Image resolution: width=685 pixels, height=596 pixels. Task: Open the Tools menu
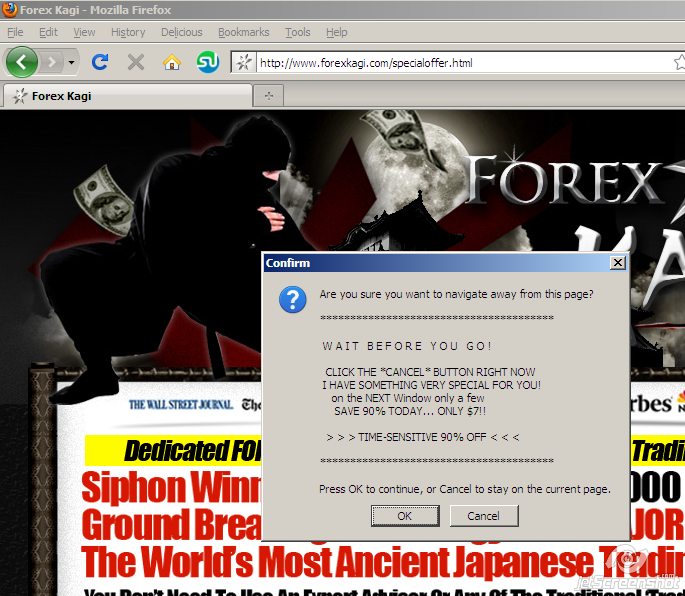click(x=298, y=32)
